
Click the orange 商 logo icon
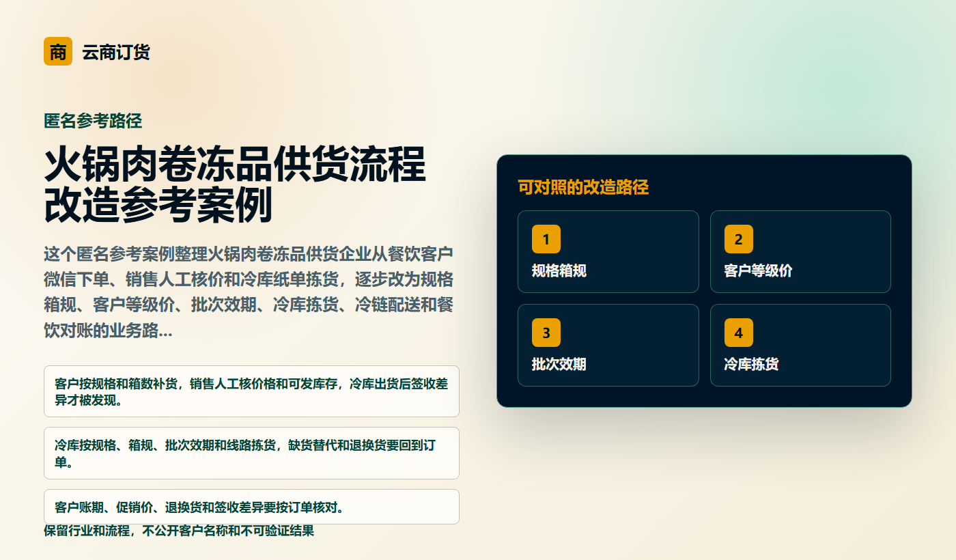(58, 51)
